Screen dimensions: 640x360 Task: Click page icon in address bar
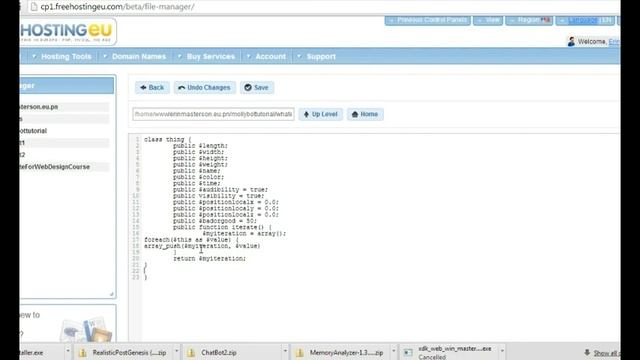tap(34, 7)
